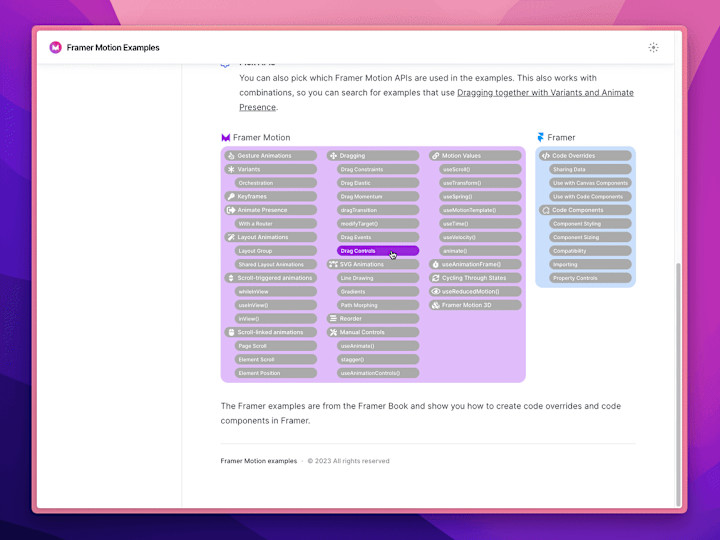
Task: Select the modifyTarget() filter
Action: pyautogui.click(x=378, y=224)
